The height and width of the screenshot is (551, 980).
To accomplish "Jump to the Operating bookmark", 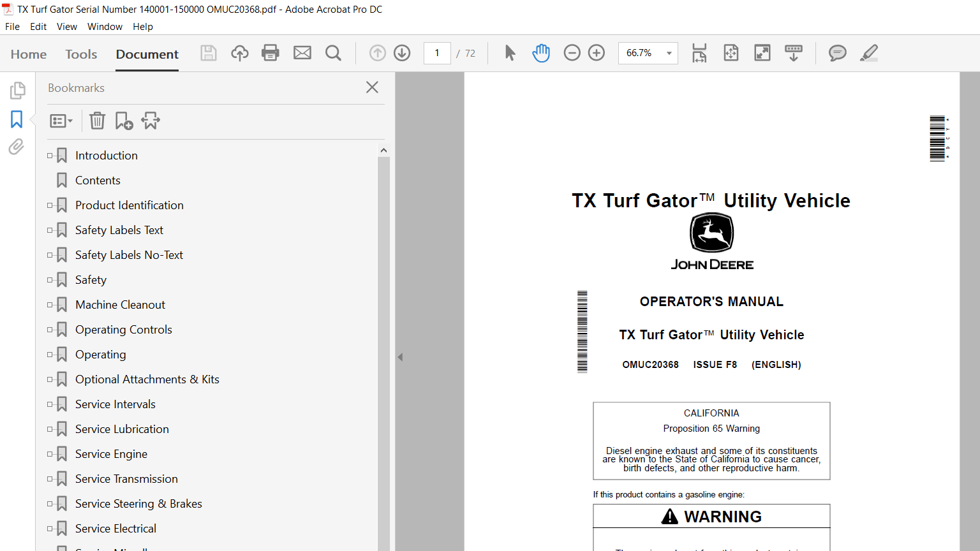I will click(x=101, y=355).
